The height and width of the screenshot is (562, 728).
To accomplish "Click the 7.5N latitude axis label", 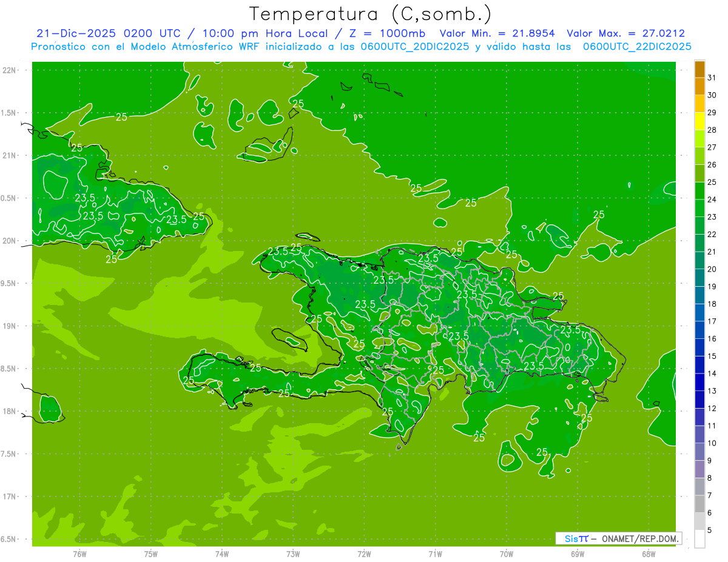I will point(9,453).
